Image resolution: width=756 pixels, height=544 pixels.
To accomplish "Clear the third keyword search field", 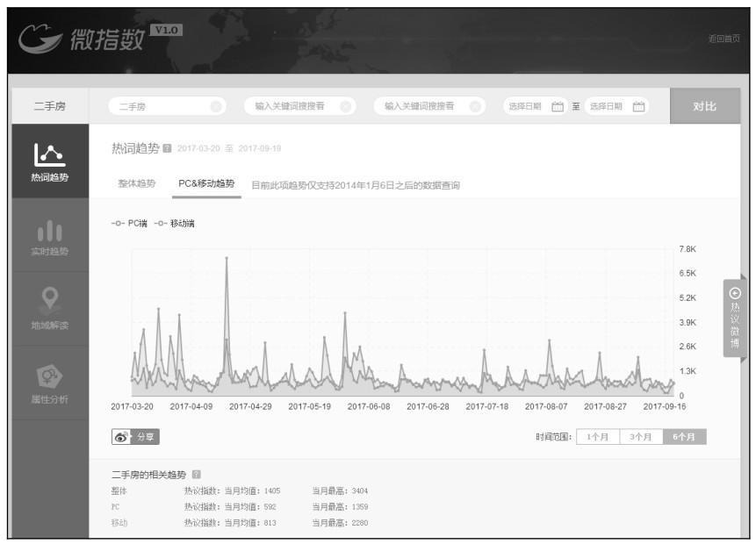I will tap(475, 106).
